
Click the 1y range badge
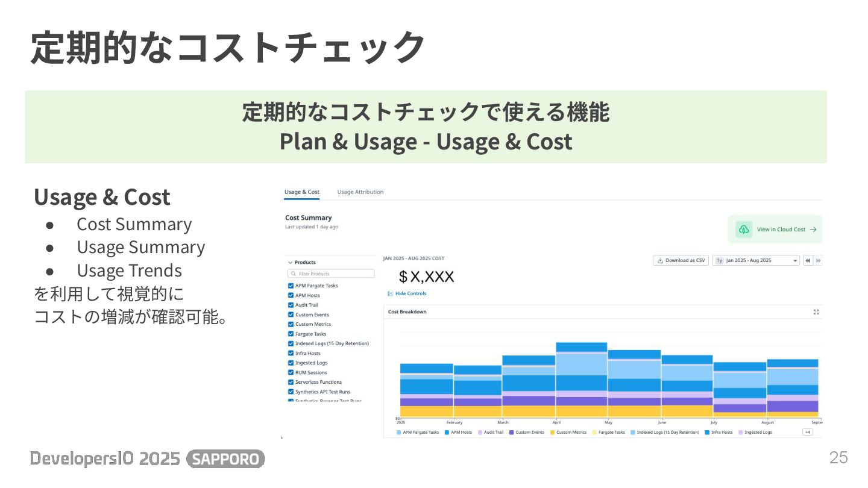(x=719, y=260)
